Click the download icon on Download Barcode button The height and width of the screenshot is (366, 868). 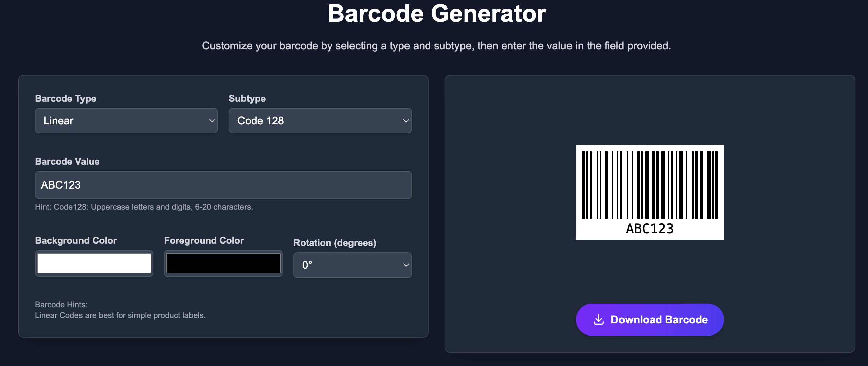[x=599, y=319]
